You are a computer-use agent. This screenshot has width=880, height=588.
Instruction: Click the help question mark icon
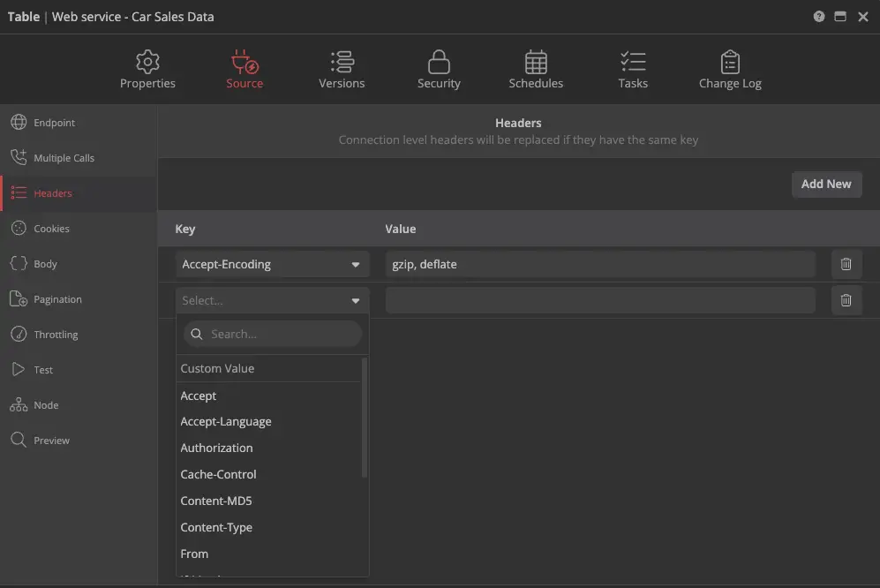[819, 17]
